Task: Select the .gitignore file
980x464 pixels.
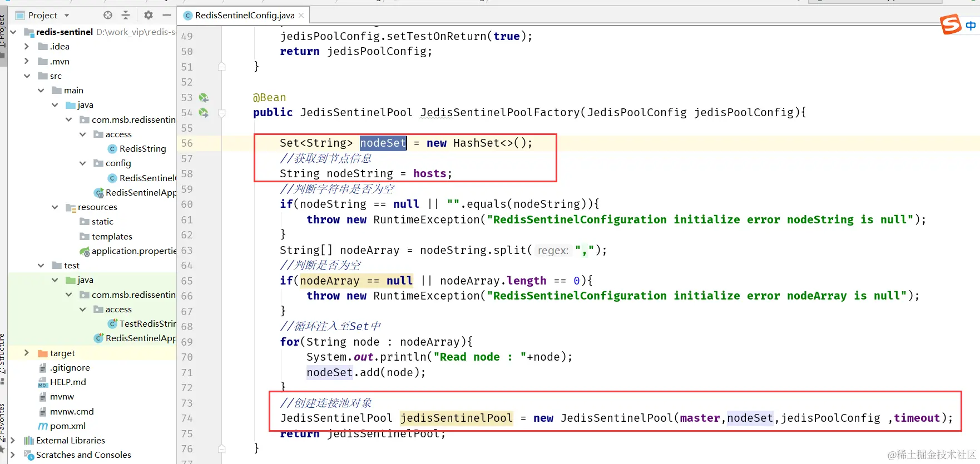Action: [x=70, y=367]
